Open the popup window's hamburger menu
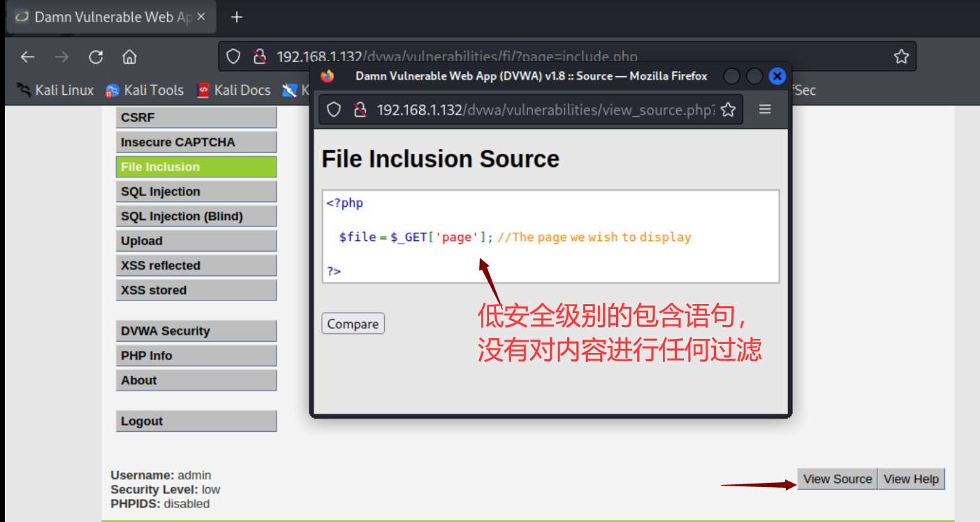 [765, 109]
